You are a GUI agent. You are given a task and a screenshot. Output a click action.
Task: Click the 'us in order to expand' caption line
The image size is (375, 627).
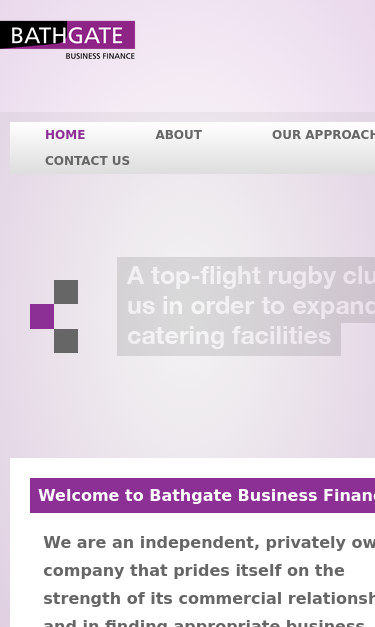(x=251, y=306)
